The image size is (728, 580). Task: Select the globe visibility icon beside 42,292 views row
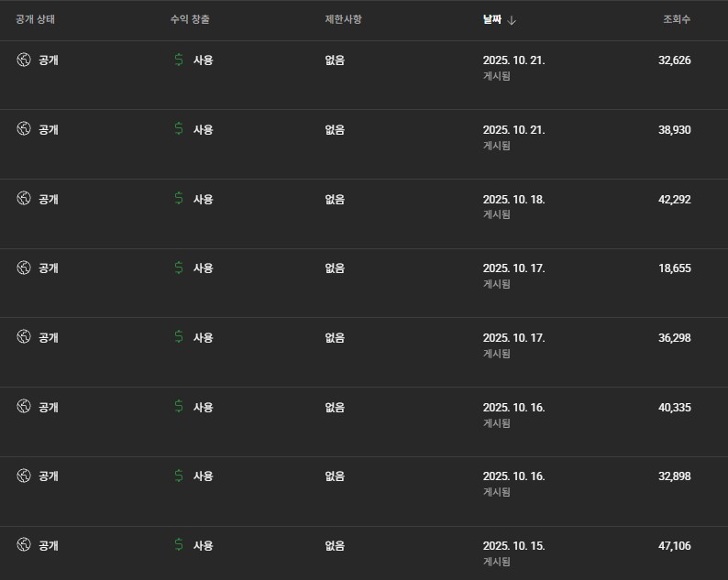coord(24,199)
